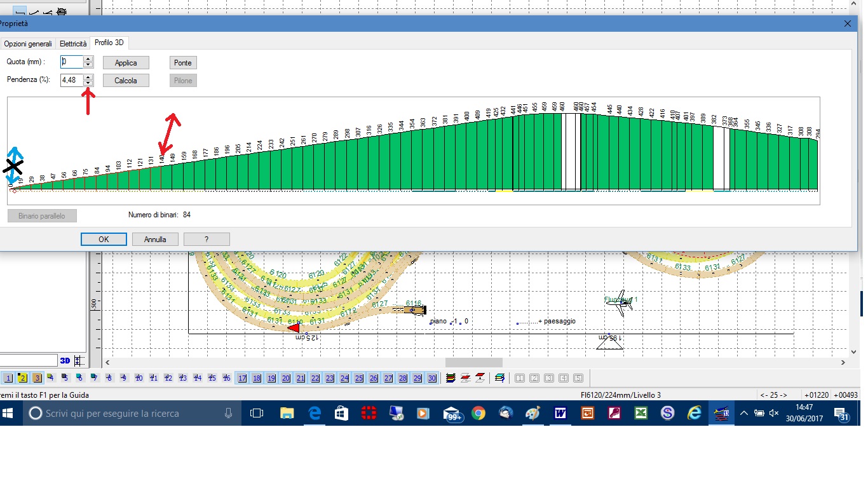Screen dimensions: 868x488
Task: Click the Pendenza (%) field showing 4,48
Action: pos(72,80)
